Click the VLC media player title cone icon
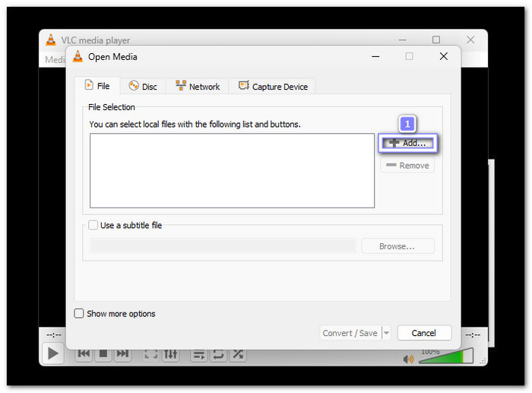 51,40
